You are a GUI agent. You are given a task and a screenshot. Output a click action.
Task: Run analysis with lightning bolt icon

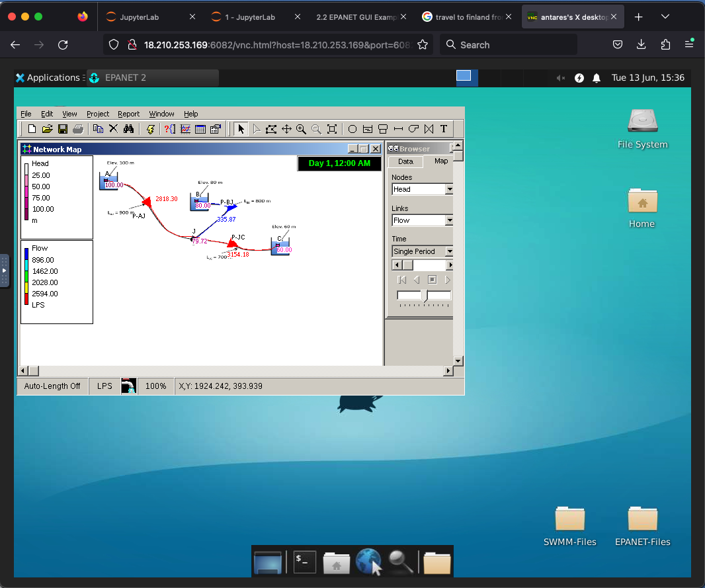click(150, 129)
